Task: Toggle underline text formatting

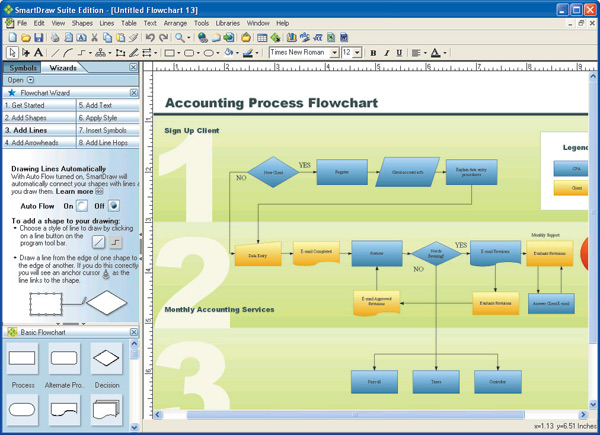Action: (x=399, y=53)
